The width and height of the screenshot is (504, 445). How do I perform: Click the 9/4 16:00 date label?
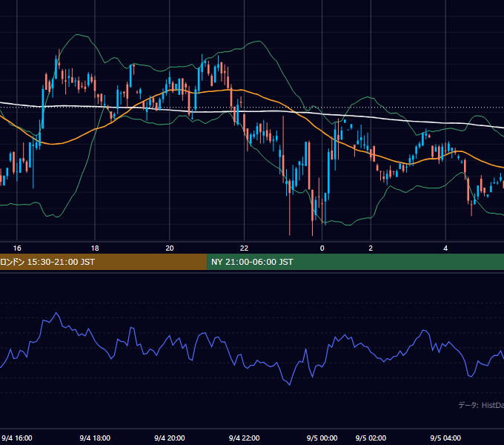click(17, 438)
